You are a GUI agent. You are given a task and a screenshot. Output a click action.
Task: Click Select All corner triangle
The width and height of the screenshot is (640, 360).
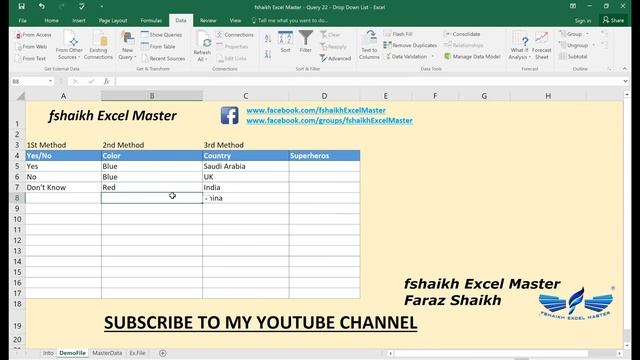point(20,96)
